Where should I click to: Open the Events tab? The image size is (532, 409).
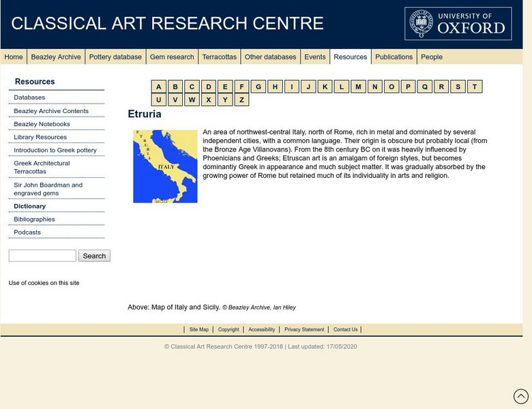click(x=315, y=57)
